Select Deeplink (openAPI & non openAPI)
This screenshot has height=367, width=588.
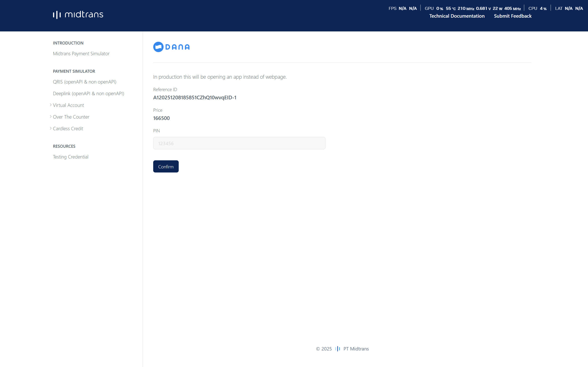[88, 93]
